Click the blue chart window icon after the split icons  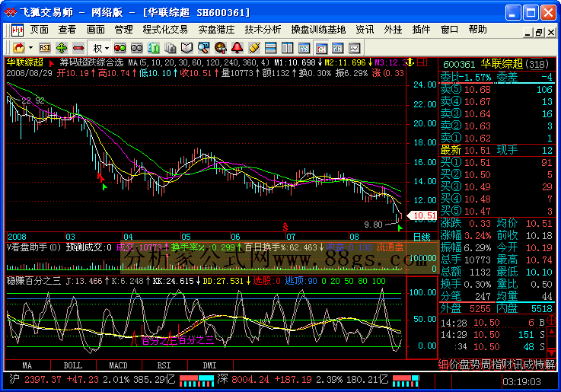click(304, 47)
